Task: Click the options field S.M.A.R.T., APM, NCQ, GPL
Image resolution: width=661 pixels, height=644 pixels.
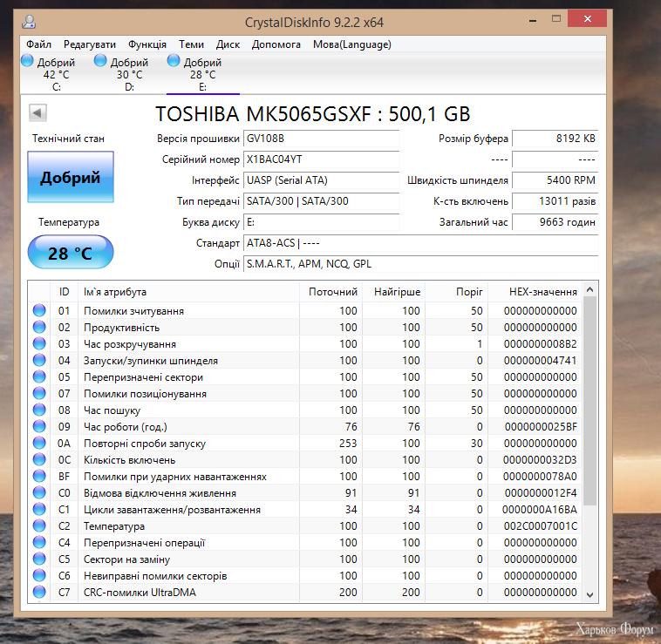Action: tap(420, 264)
